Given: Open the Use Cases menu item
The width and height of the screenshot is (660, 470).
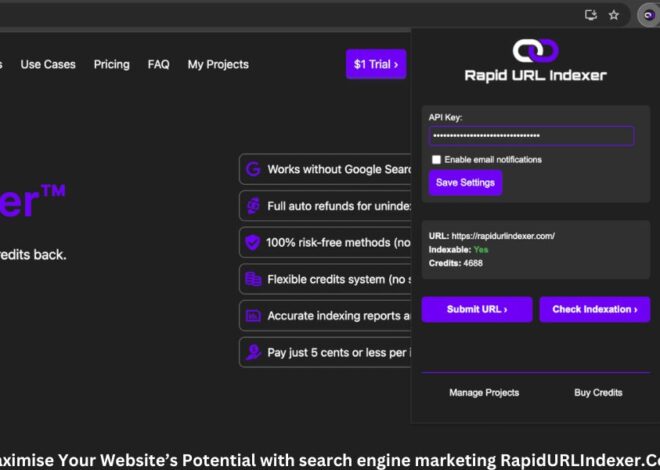Looking at the screenshot, I should click(48, 64).
